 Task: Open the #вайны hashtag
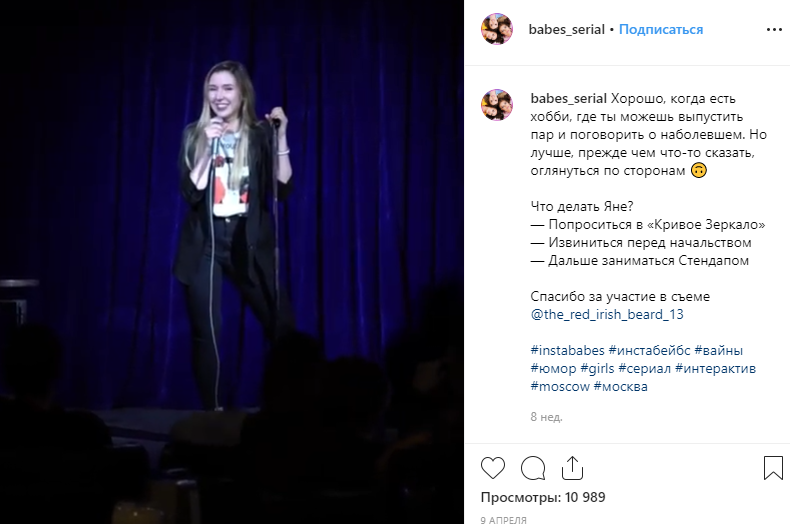718,350
